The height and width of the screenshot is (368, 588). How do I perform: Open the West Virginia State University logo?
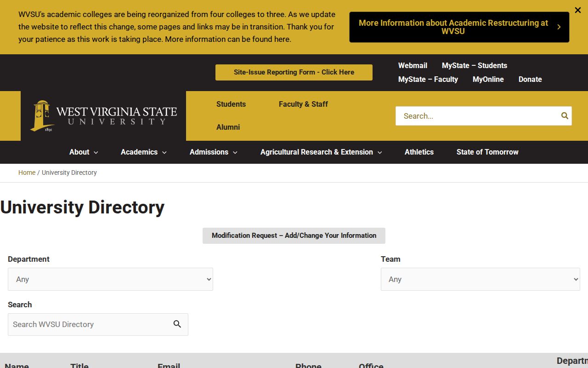[103, 116]
